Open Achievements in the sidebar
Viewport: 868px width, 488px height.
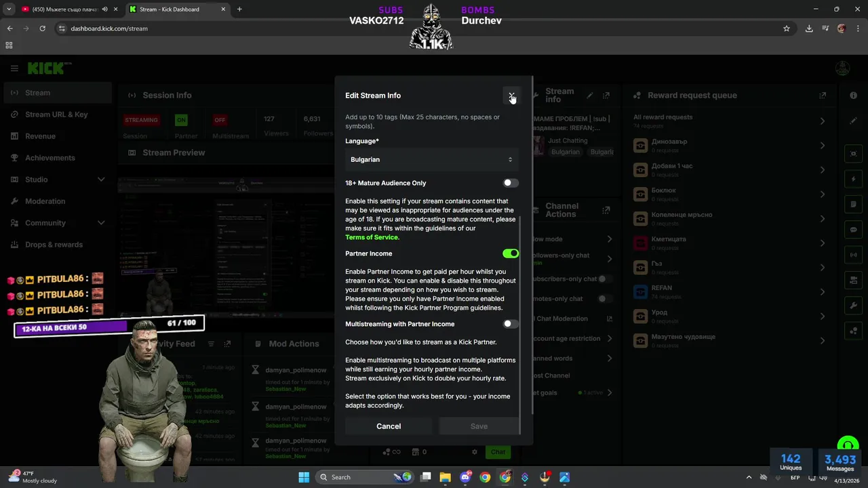[x=57, y=158]
